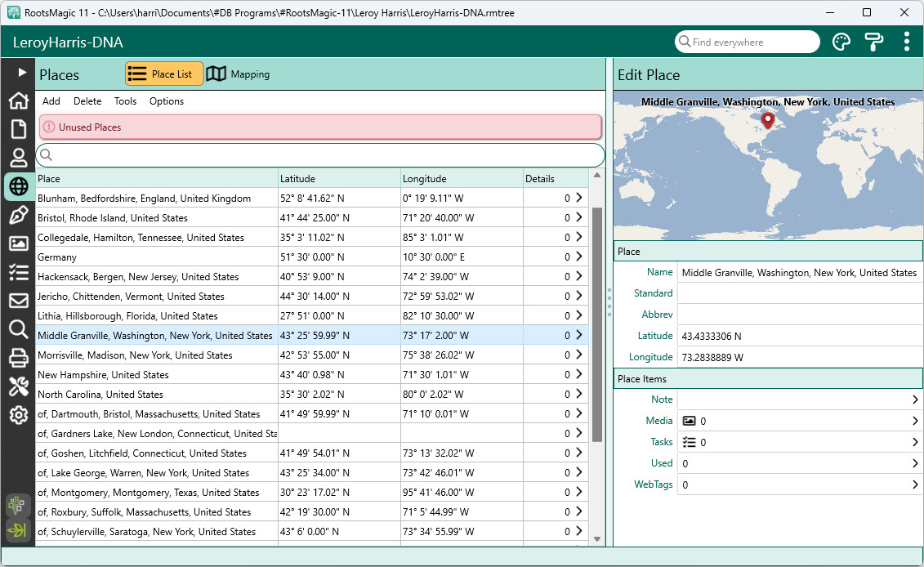Click the Ancestry leaf icon at sidebar bottom
The width and height of the screenshot is (924, 567).
coord(17,530)
